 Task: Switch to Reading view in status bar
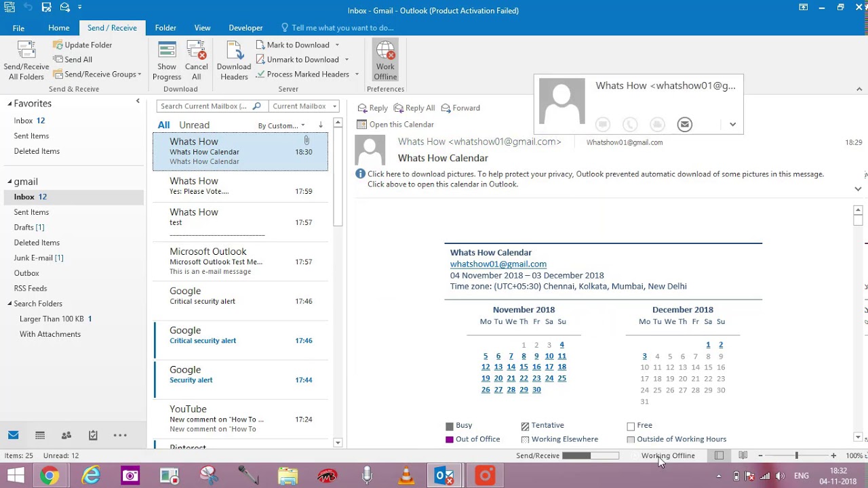point(743,455)
